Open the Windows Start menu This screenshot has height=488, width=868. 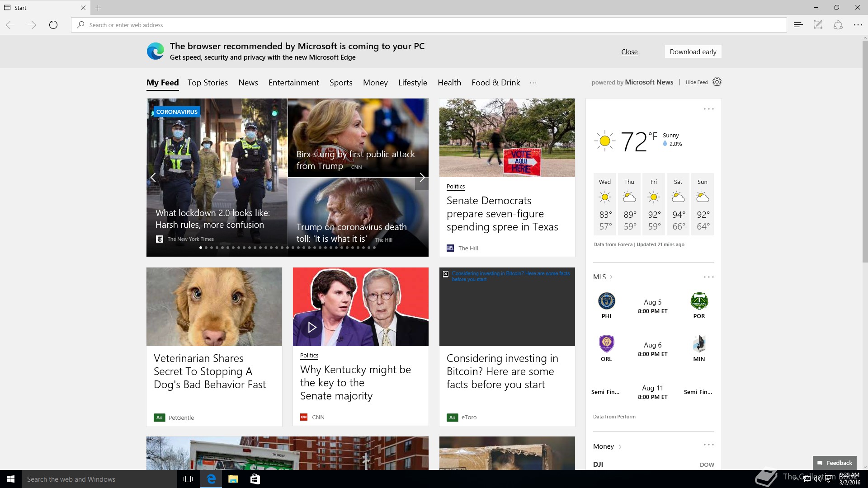11,479
